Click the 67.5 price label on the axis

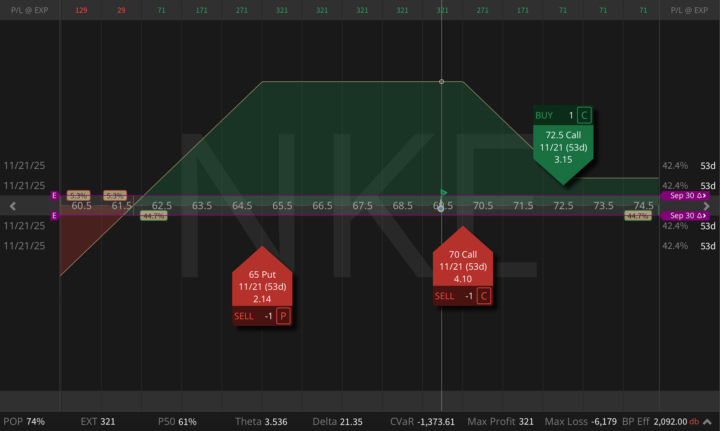(x=362, y=206)
